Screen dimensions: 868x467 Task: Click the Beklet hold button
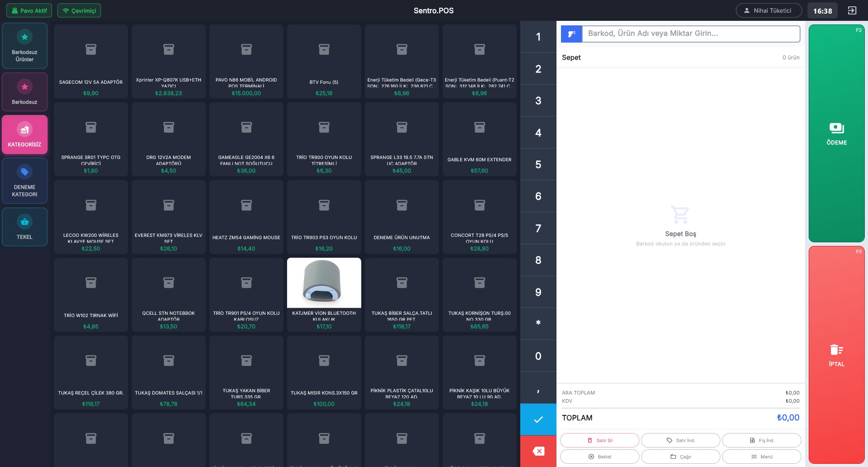pyautogui.click(x=599, y=457)
